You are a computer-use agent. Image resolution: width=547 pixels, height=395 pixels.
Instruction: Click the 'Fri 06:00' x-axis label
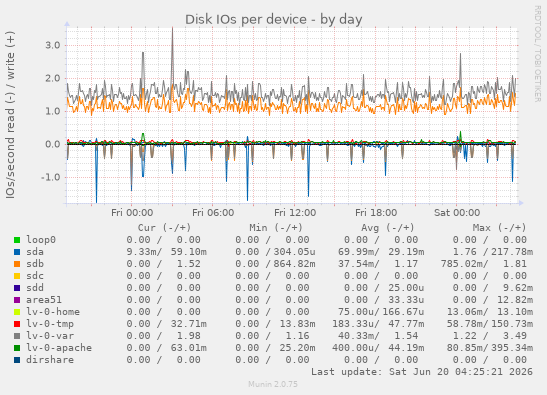point(213,213)
